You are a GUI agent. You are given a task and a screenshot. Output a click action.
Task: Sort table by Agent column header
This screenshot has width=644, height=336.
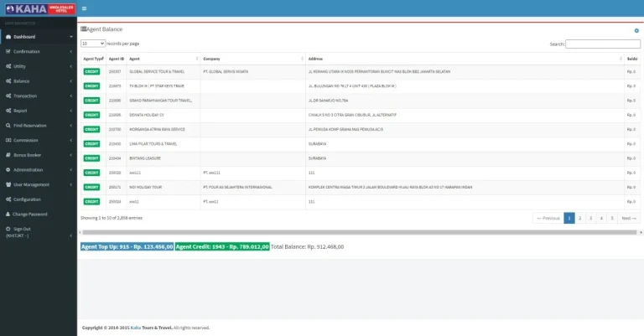[164, 59]
